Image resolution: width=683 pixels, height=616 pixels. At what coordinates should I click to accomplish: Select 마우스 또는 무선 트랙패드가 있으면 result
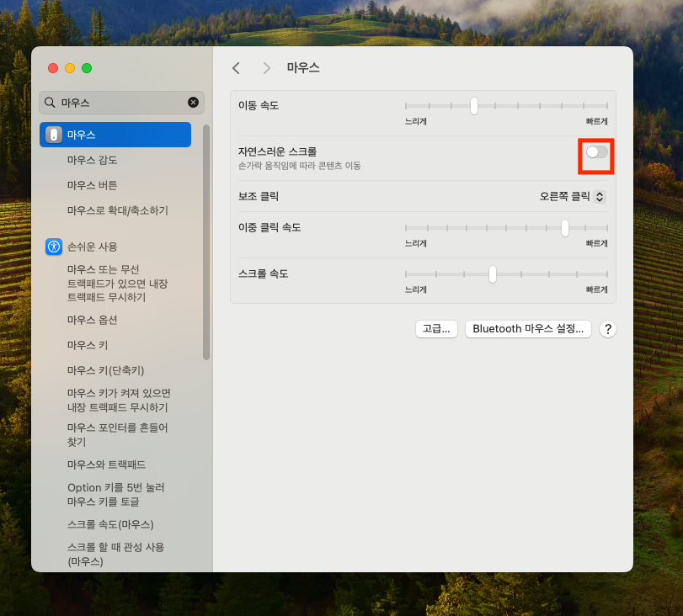pos(118,284)
